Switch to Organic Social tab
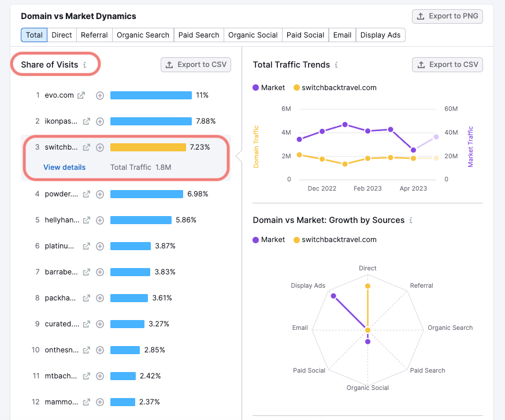This screenshot has height=420, width=505. [x=253, y=35]
